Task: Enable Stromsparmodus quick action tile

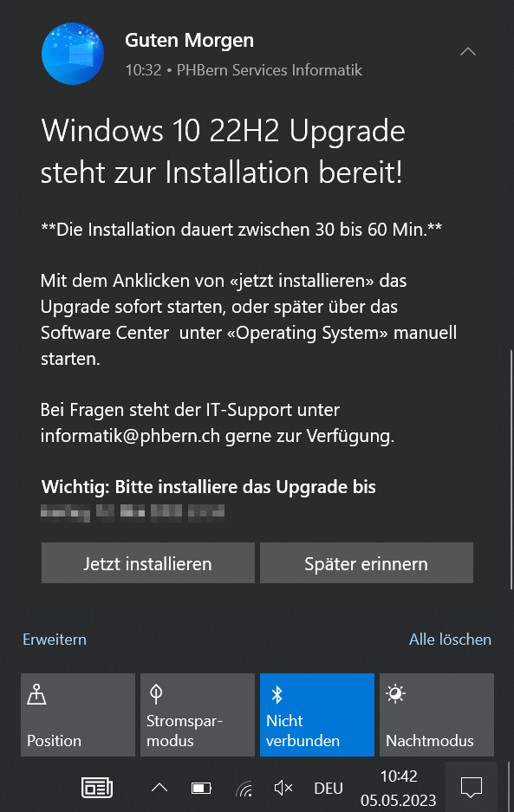Action: click(198, 715)
